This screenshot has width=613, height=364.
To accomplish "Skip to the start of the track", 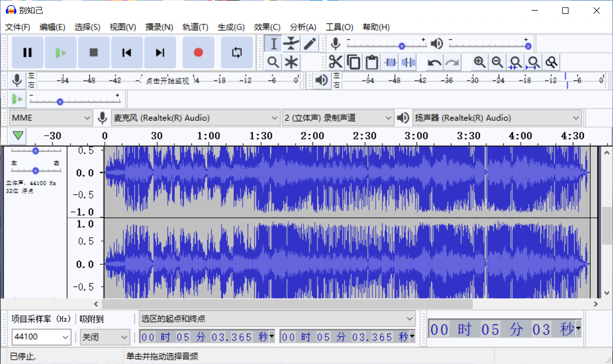I will pos(127,52).
